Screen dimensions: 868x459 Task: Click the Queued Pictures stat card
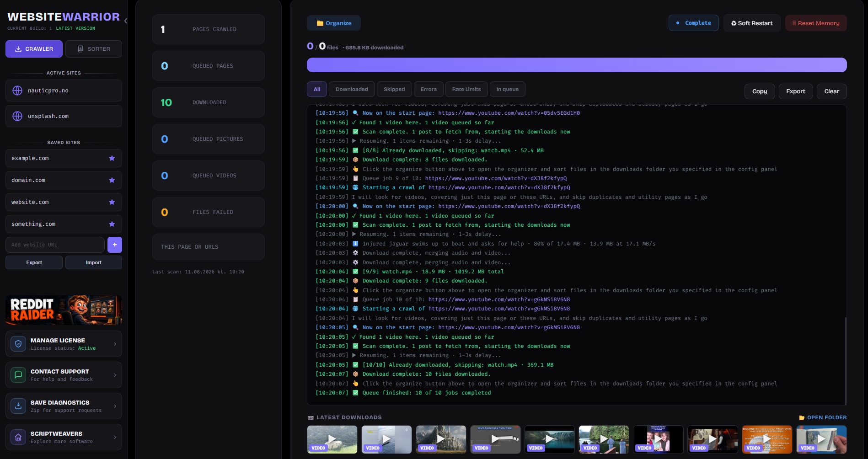[209, 139]
